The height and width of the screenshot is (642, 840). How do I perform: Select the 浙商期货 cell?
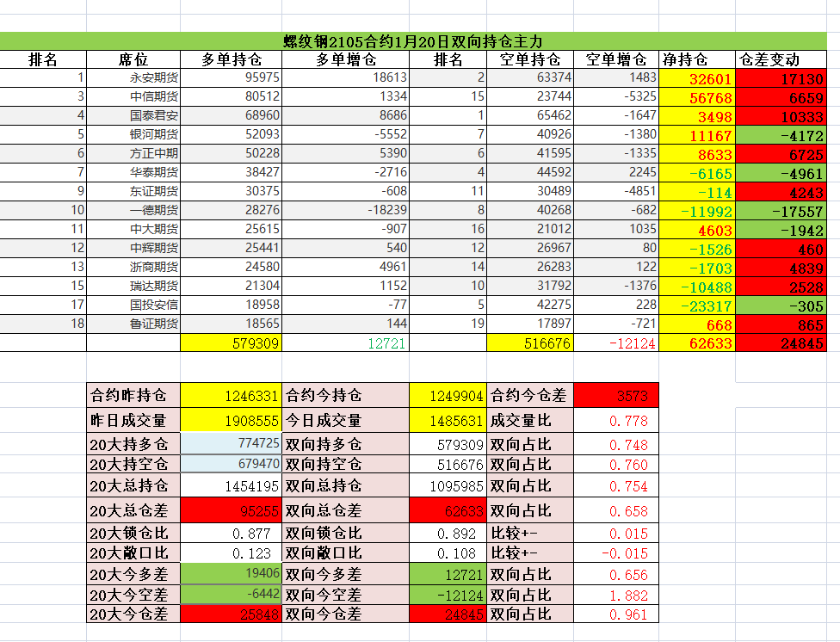coord(133,267)
